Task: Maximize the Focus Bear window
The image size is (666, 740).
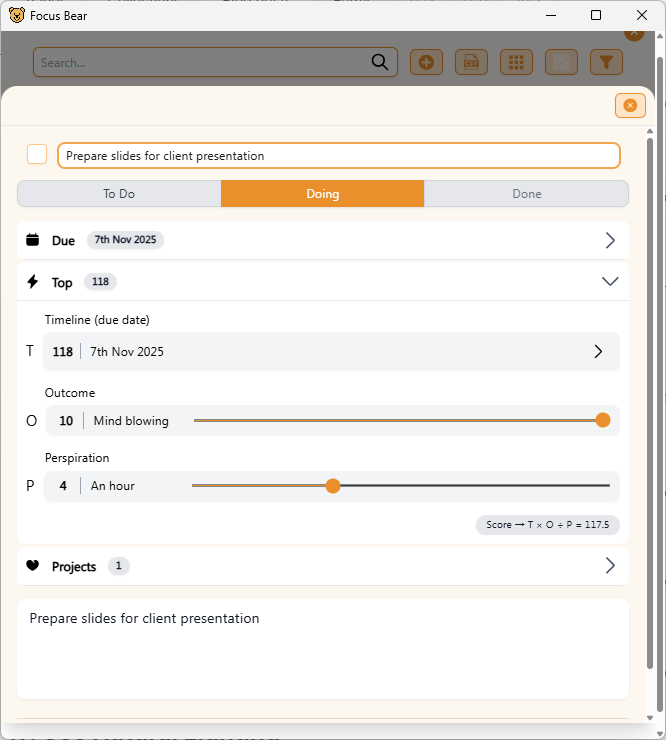Action: click(x=596, y=16)
